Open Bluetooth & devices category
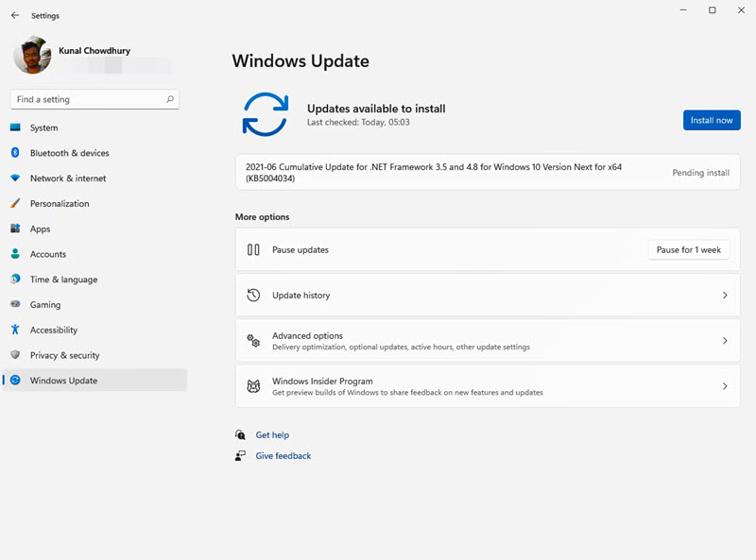The image size is (756, 560). pos(94,152)
